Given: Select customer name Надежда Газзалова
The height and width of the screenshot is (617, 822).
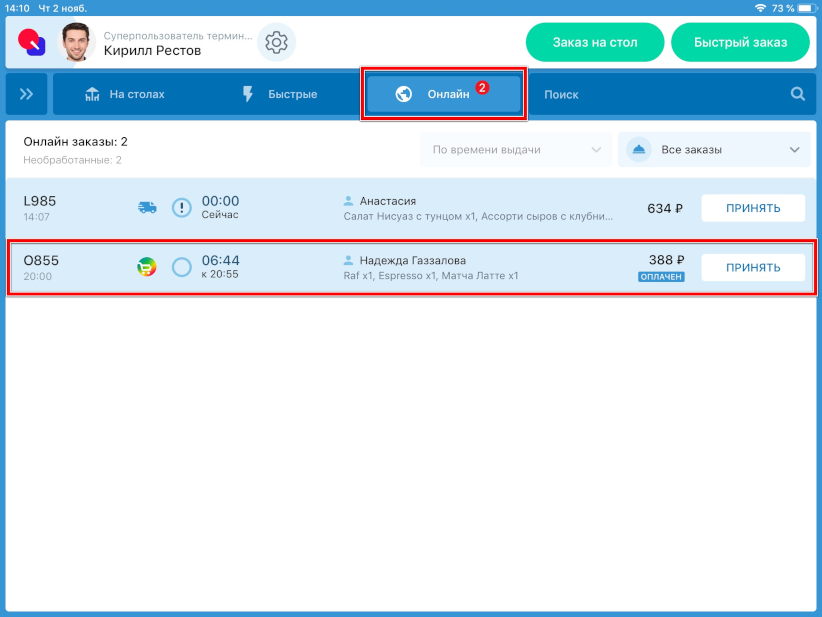Looking at the screenshot, I should point(413,261).
